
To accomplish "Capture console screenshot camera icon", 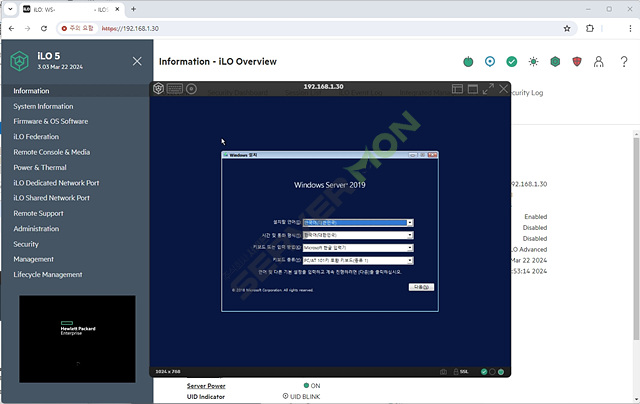I will 443,372.
